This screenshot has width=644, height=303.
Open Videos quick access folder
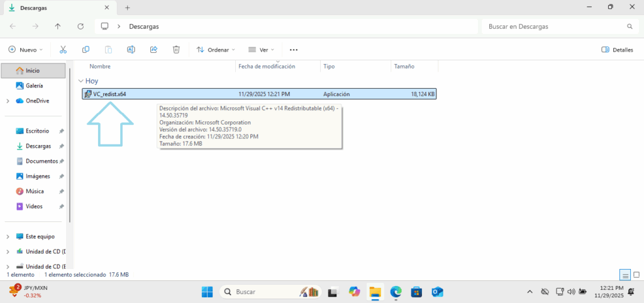point(34,206)
